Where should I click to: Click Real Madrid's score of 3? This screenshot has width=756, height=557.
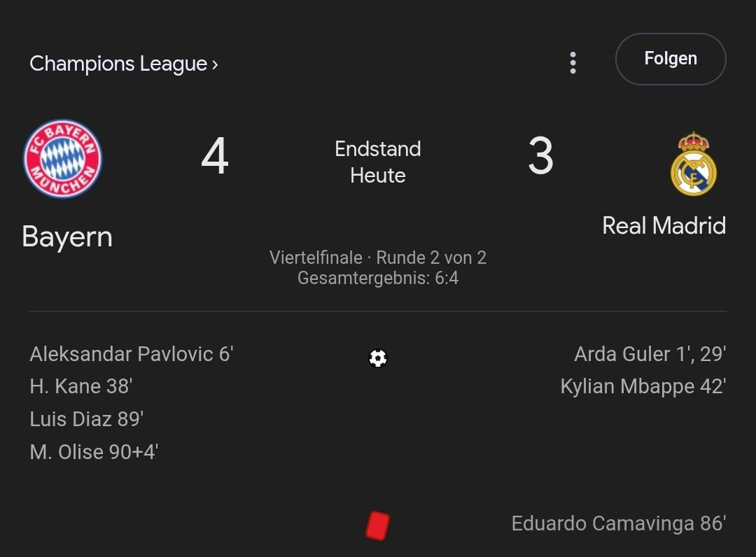coord(540,157)
